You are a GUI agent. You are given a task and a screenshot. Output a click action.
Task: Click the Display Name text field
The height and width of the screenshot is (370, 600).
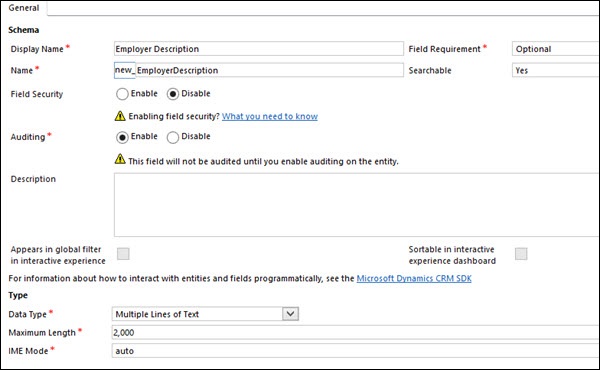pyautogui.click(x=259, y=49)
